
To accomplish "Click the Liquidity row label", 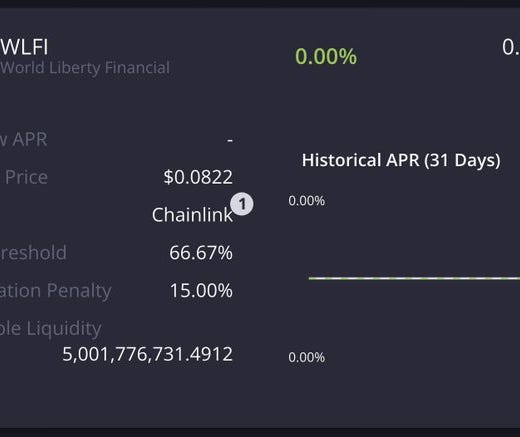I will point(50,329).
